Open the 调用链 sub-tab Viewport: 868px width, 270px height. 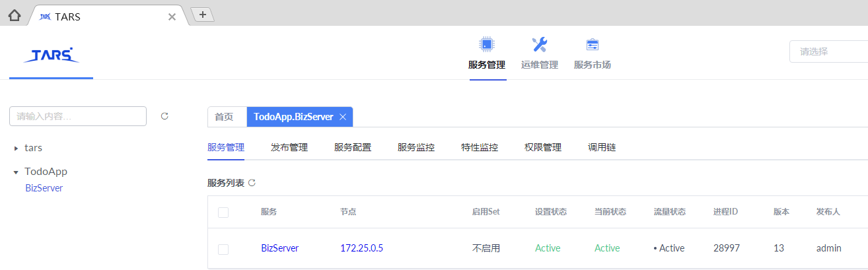point(602,148)
